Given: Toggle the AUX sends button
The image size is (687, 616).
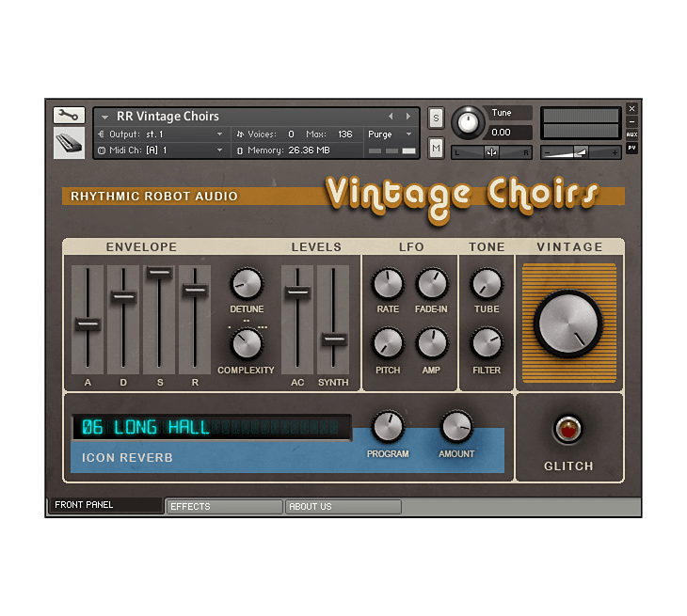Looking at the screenshot, I should (x=631, y=134).
